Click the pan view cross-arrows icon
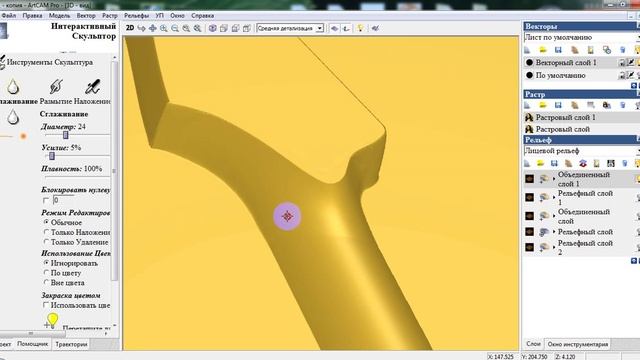640x360 pixels. click(x=153, y=28)
